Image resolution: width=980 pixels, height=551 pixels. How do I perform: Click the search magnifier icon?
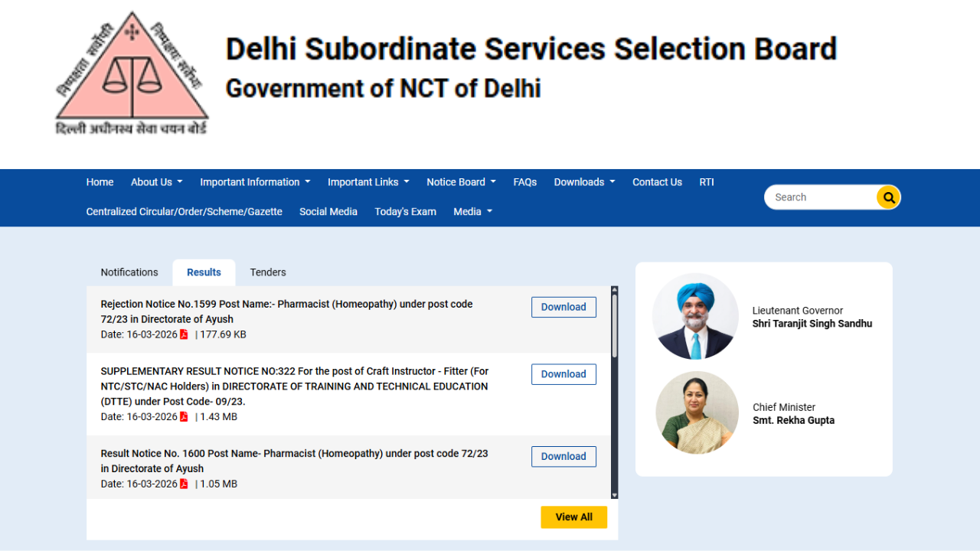click(x=887, y=197)
